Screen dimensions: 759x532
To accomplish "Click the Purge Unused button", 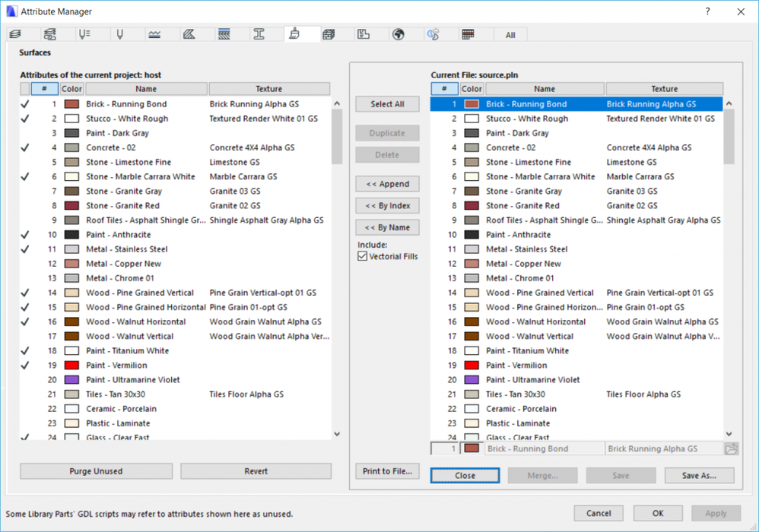I will 96,471.
